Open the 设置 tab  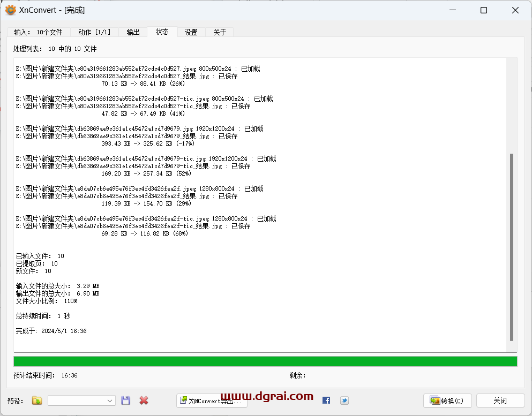(191, 32)
